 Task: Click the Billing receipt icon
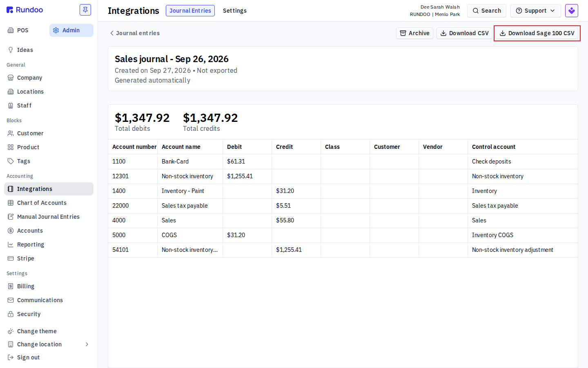tap(11, 286)
